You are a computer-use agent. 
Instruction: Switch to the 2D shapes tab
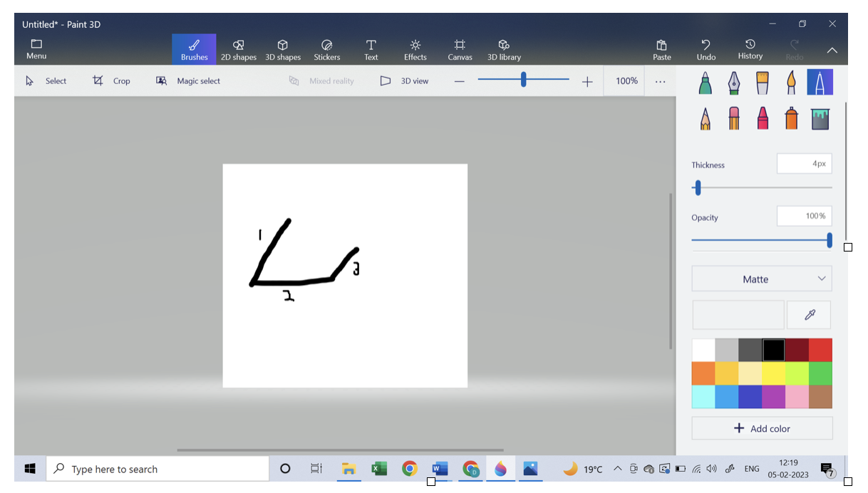(x=238, y=49)
